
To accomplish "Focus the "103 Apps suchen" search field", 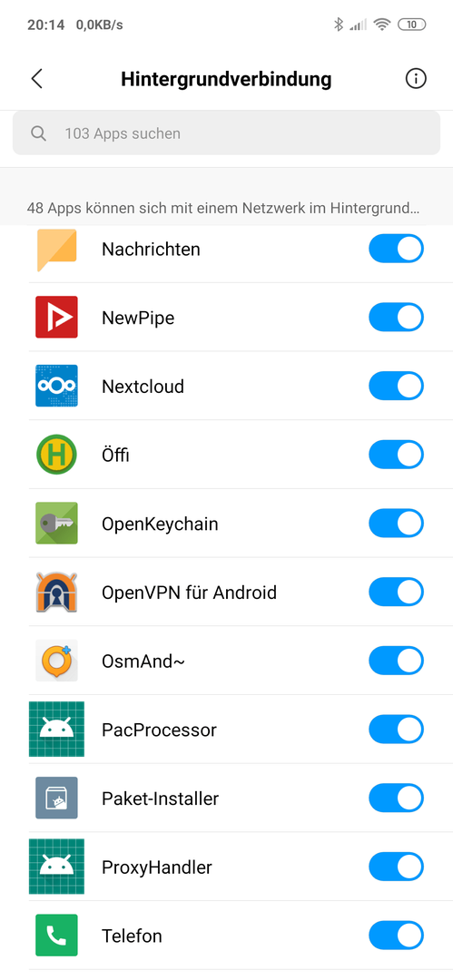I will tap(227, 133).
